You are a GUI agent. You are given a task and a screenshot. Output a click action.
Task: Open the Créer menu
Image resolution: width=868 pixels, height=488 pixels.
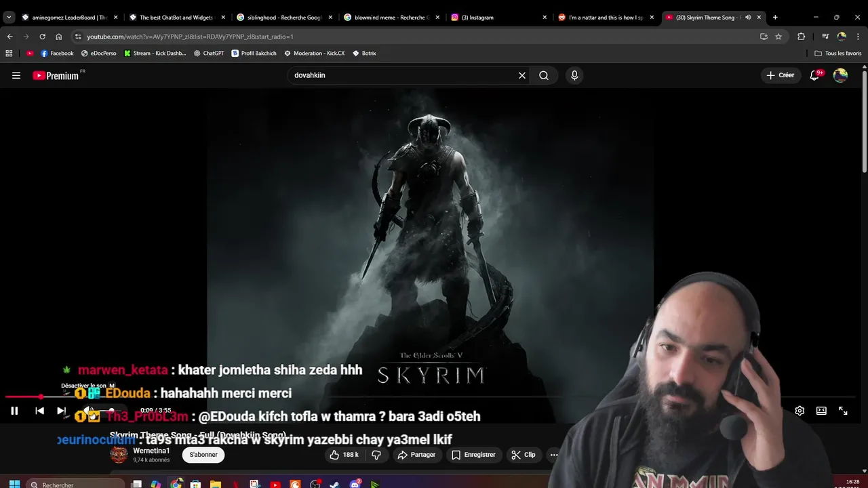pos(780,75)
